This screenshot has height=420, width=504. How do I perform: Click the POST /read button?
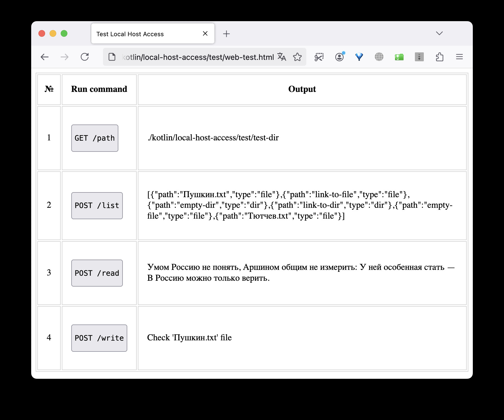(97, 273)
